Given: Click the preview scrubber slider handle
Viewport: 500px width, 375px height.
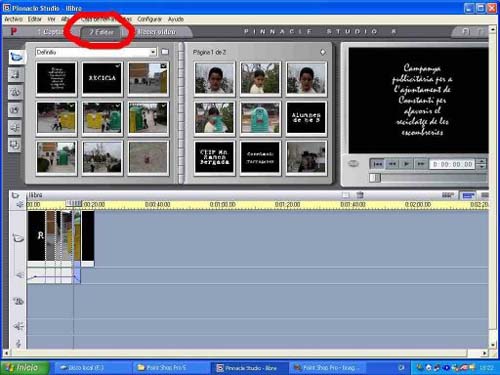Looking at the screenshot, I should pos(375,178).
